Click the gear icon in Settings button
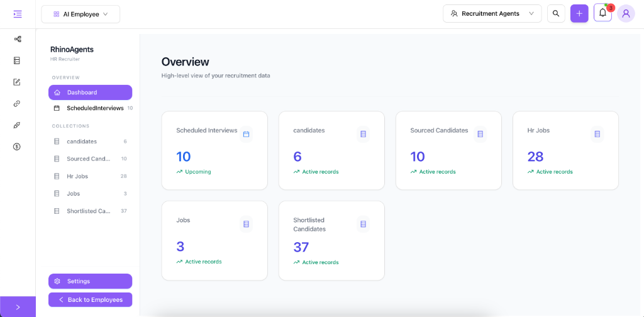 pyautogui.click(x=57, y=281)
